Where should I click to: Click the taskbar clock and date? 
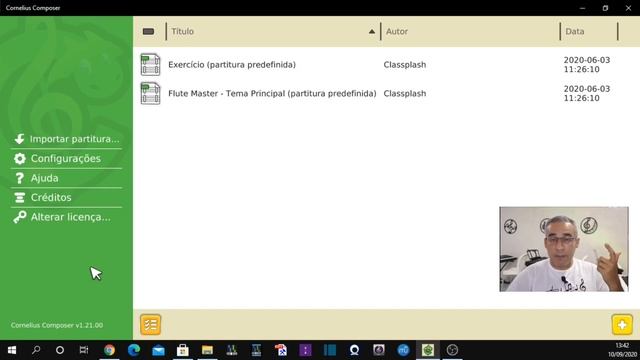[x=622, y=350]
